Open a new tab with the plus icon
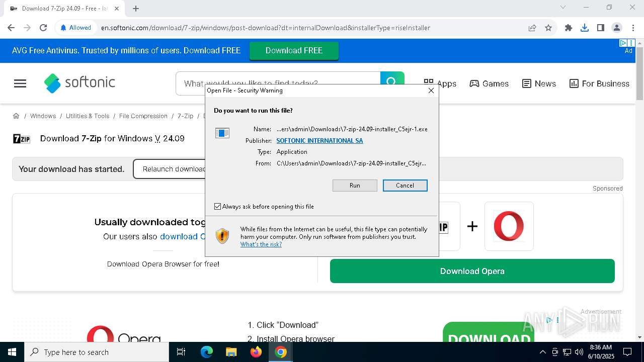 (x=136, y=8)
